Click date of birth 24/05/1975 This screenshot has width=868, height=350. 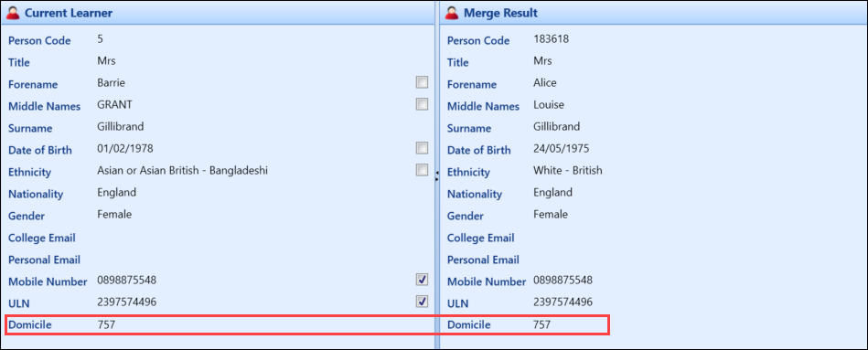tap(561, 149)
